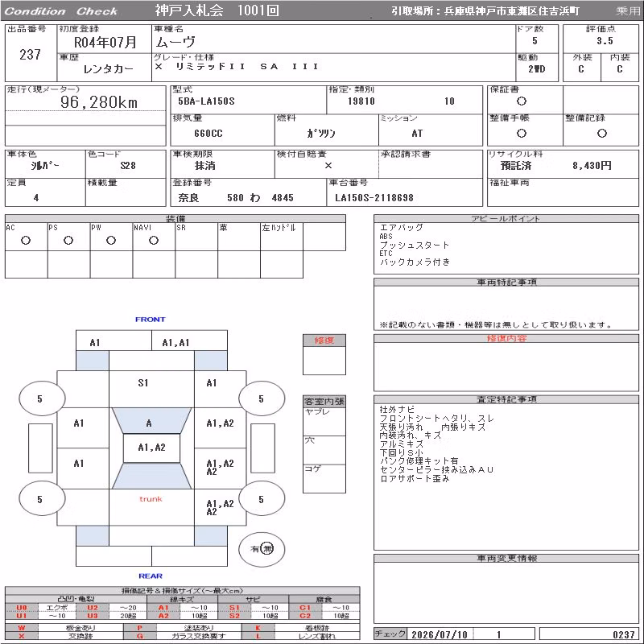Click legend code W 板金あり
The image size is (644, 644).
pyautogui.click(x=64, y=628)
